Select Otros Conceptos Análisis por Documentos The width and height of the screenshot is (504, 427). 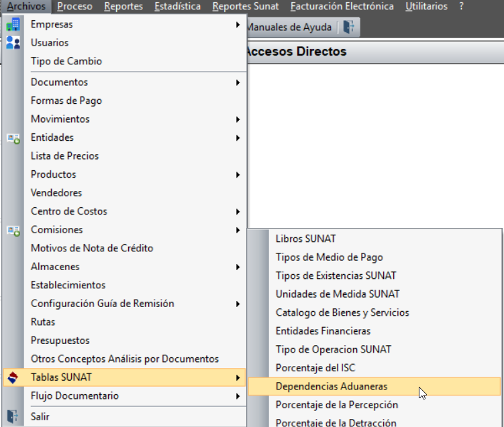tap(123, 359)
